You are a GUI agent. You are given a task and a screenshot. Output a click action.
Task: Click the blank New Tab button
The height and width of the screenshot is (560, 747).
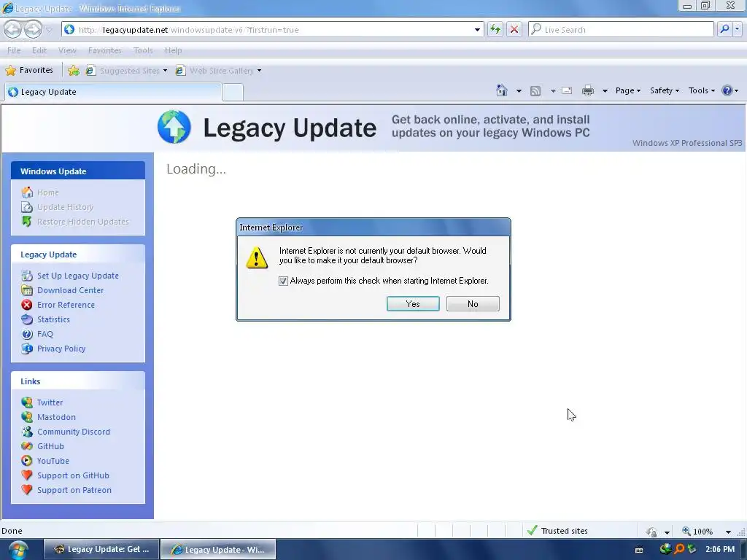coord(233,93)
